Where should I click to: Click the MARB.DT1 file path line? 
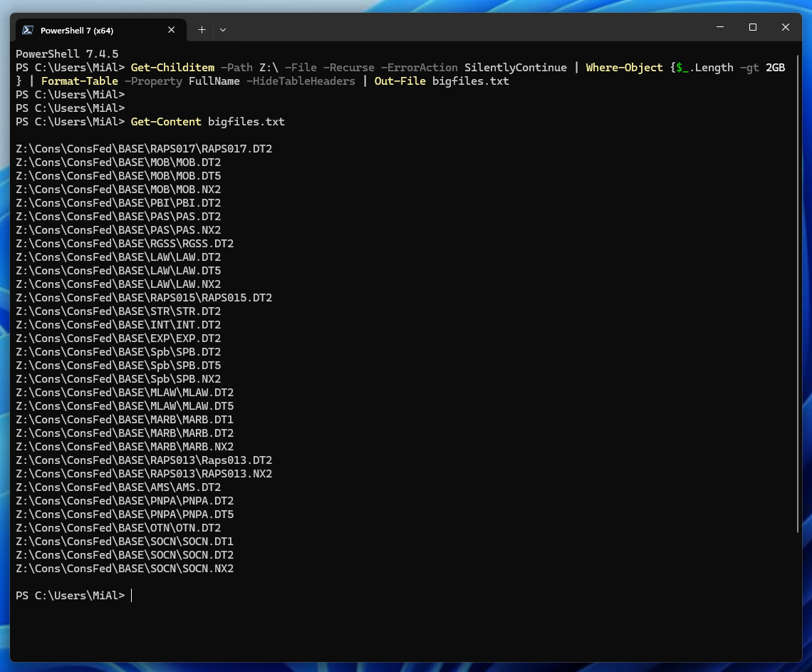(x=125, y=420)
